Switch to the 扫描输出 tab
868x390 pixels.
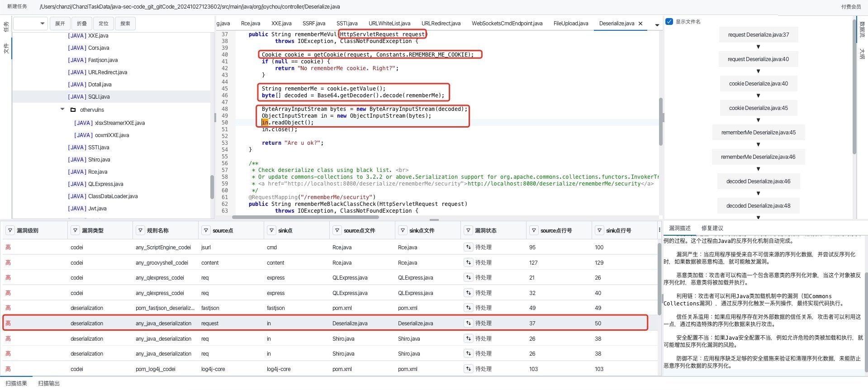pyautogui.click(x=49, y=383)
